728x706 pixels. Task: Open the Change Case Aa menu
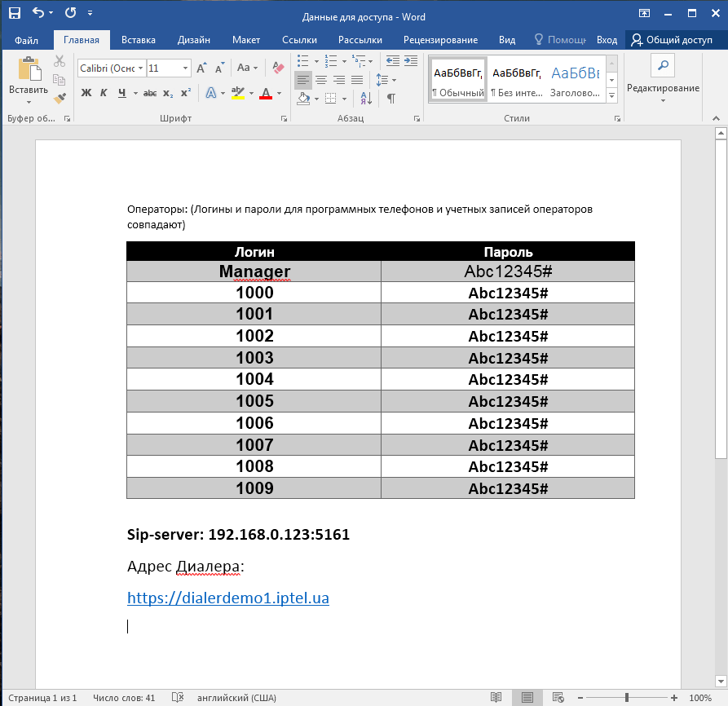click(x=247, y=68)
